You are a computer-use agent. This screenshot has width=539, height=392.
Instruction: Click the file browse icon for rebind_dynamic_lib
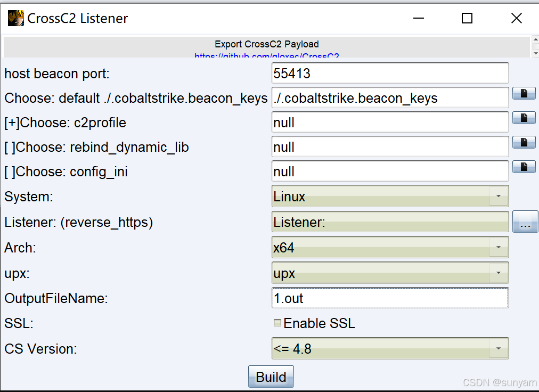click(524, 143)
